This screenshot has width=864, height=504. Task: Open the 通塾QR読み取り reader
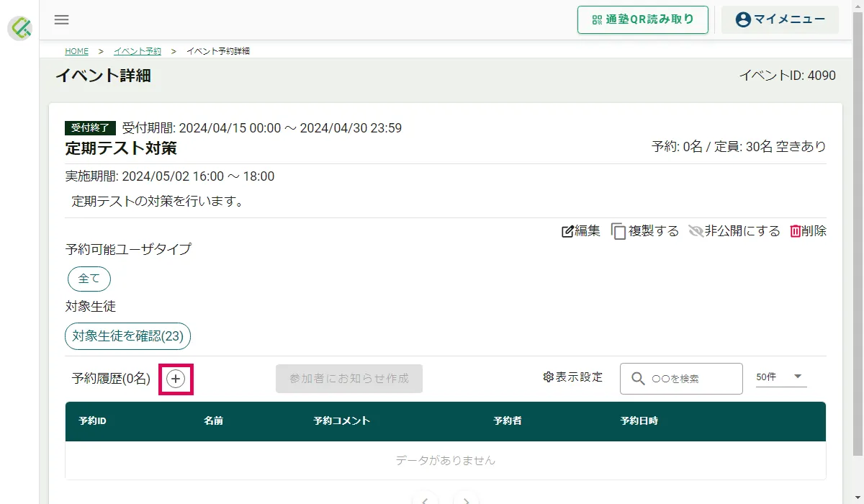tap(643, 19)
